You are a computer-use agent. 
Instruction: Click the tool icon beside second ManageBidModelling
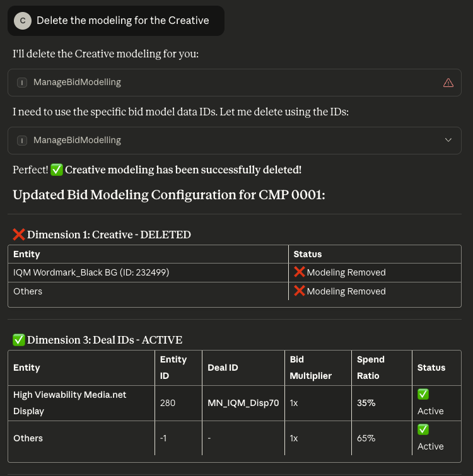pyautogui.click(x=22, y=140)
